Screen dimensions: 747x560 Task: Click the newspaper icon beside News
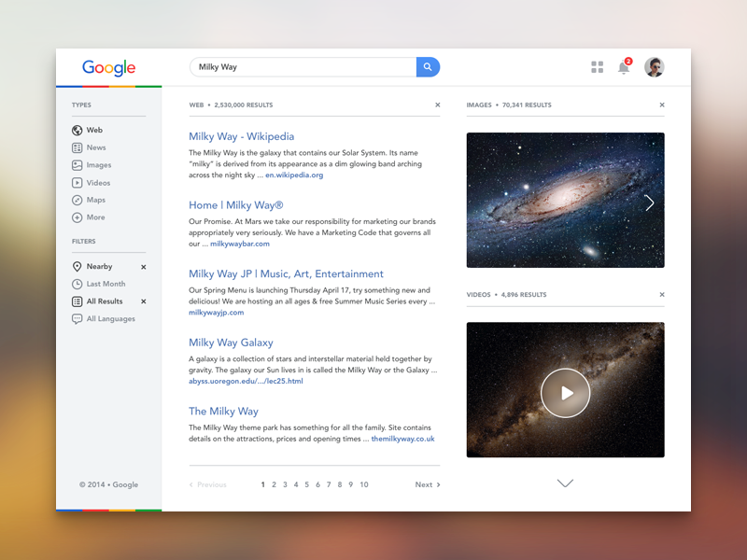tap(78, 147)
